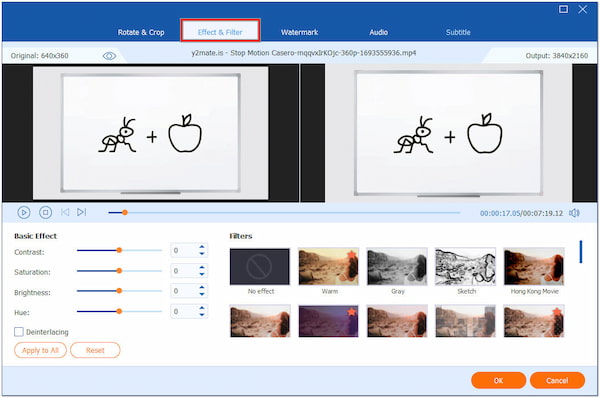600x398 pixels.
Task: Click the play button icon
Action: coord(24,212)
